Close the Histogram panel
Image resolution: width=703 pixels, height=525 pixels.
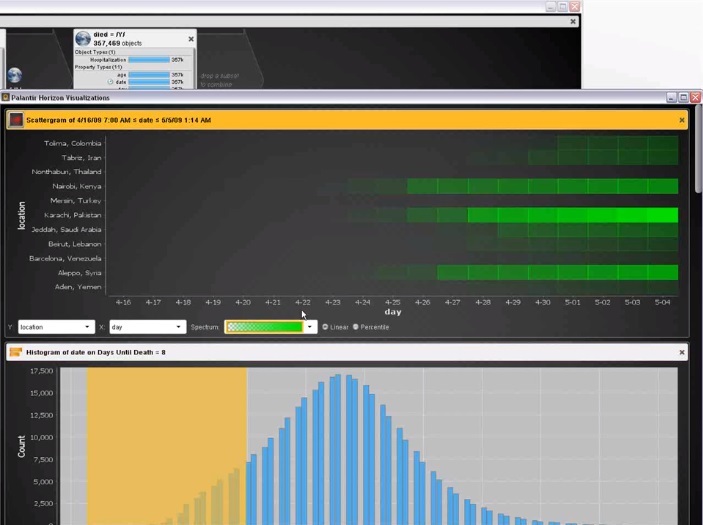tap(682, 352)
